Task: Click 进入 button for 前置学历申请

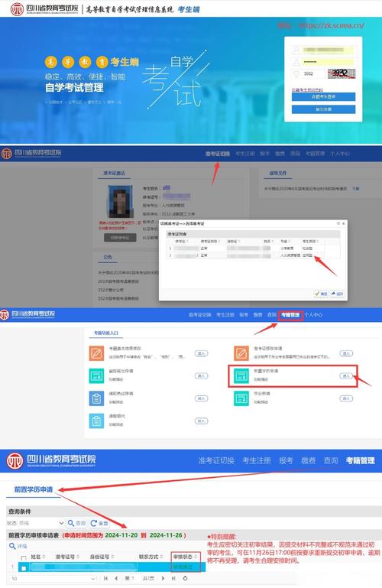Action: coord(346,375)
